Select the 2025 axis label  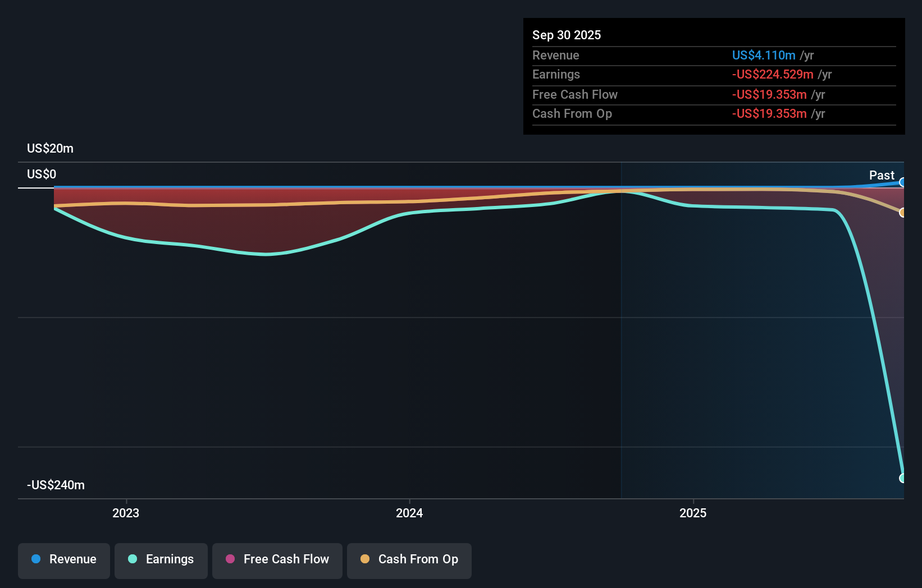pyautogui.click(x=692, y=512)
